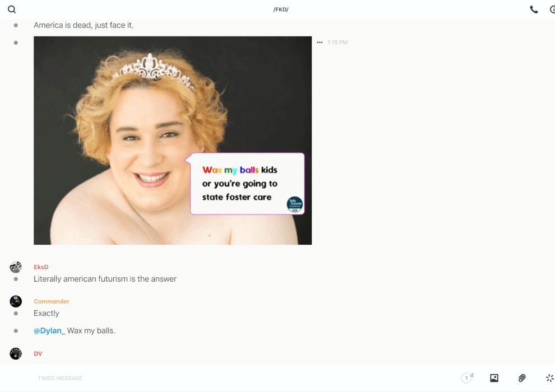Click DV's profile avatar

coord(16,353)
